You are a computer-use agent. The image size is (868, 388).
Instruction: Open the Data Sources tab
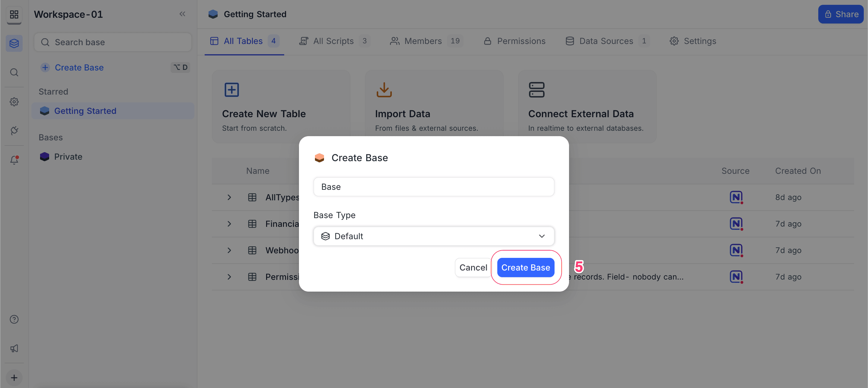[x=606, y=41]
